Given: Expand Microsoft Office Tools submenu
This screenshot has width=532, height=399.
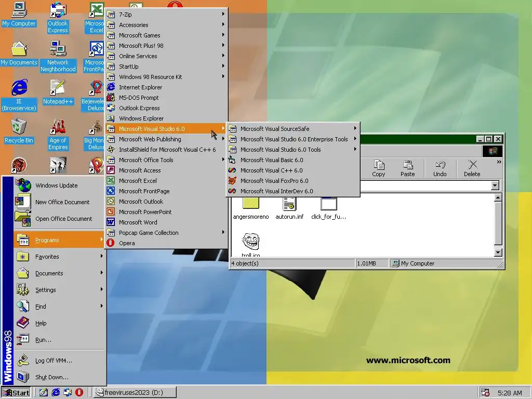Looking at the screenshot, I should pyautogui.click(x=166, y=160).
